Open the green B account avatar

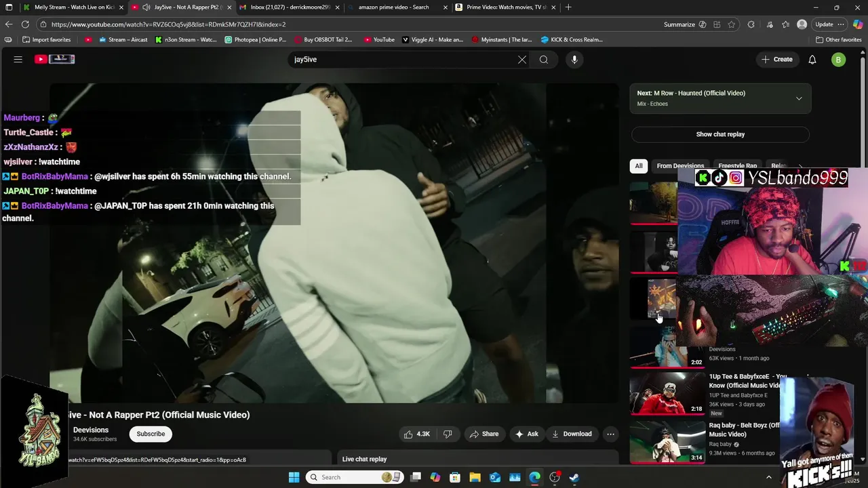pyautogui.click(x=839, y=60)
